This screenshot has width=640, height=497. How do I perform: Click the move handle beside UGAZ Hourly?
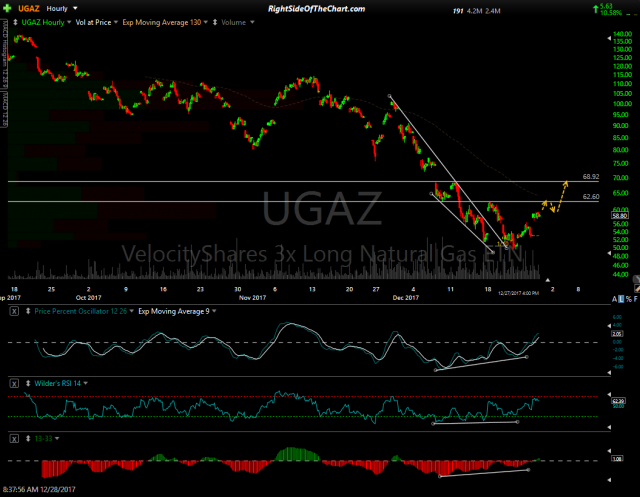point(16,22)
